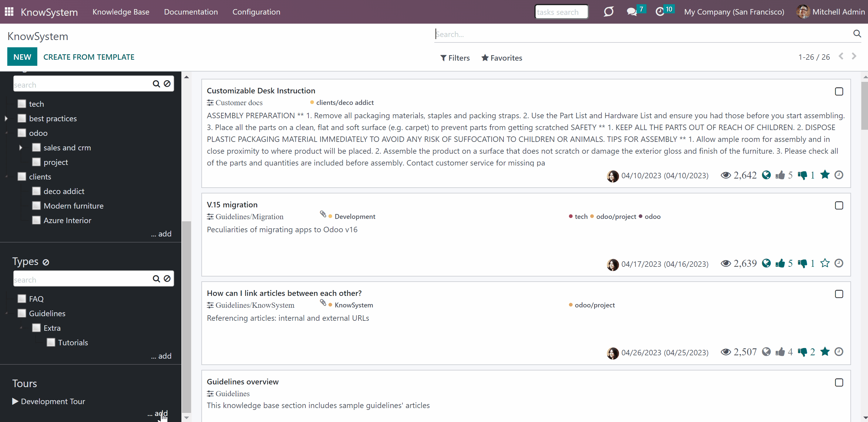This screenshot has height=422, width=868.
Task: Open the Filters dropdown
Action: [455, 58]
